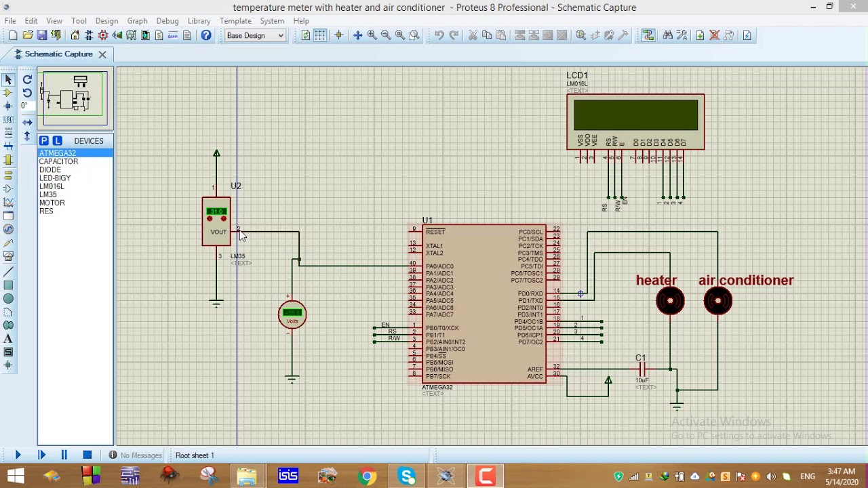Click the No Messages status indicator
The image size is (868, 488).
tap(136, 455)
